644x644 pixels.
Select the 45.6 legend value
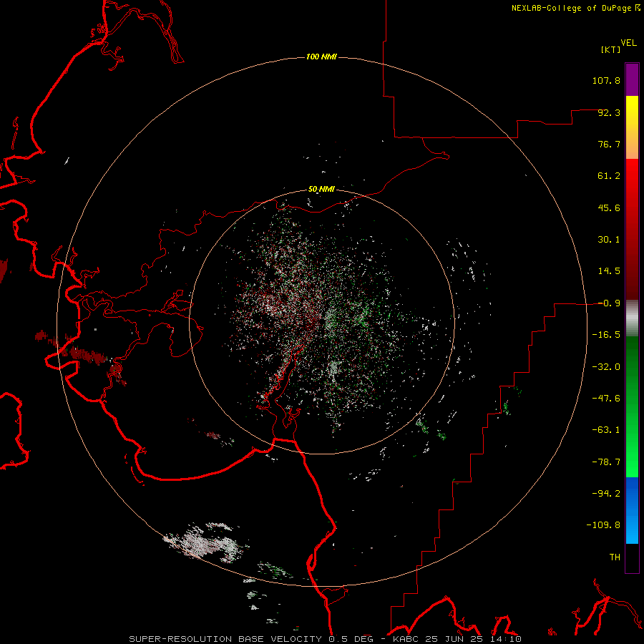(x=609, y=208)
